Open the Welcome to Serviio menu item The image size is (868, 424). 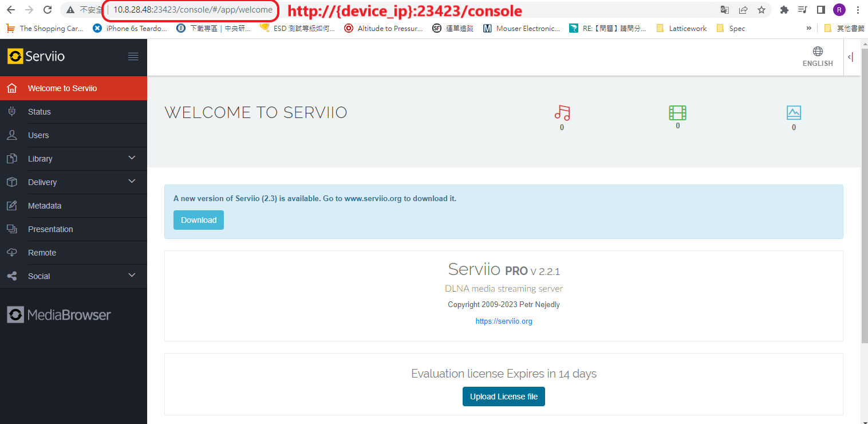point(73,88)
